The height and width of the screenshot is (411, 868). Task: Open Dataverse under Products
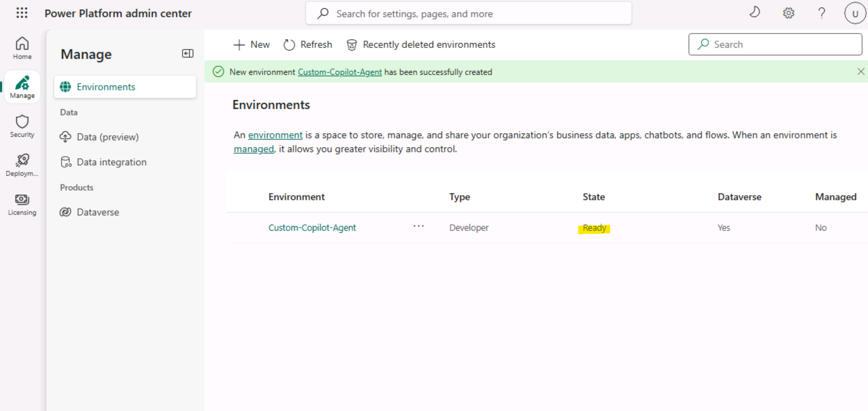tap(97, 212)
